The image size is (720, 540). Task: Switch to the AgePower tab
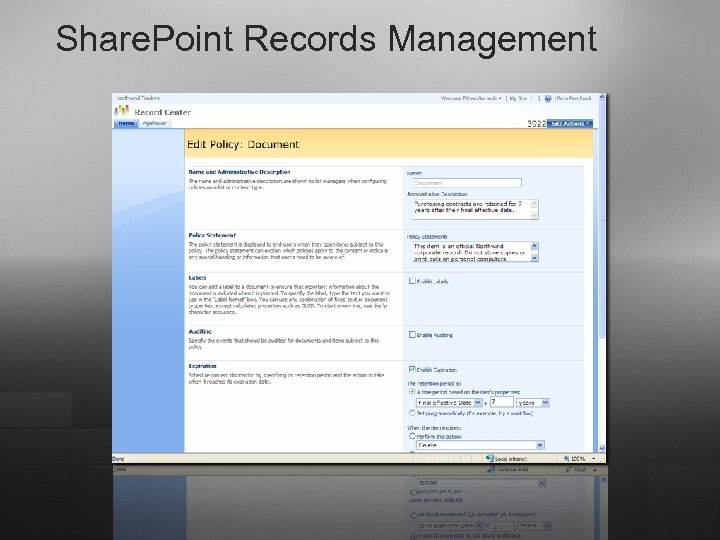click(154, 123)
